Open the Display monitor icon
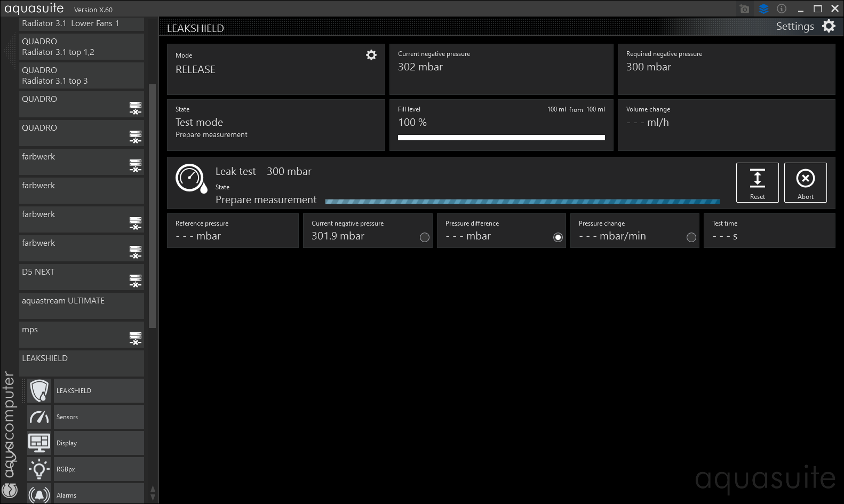This screenshot has width=844, height=504. (39, 443)
